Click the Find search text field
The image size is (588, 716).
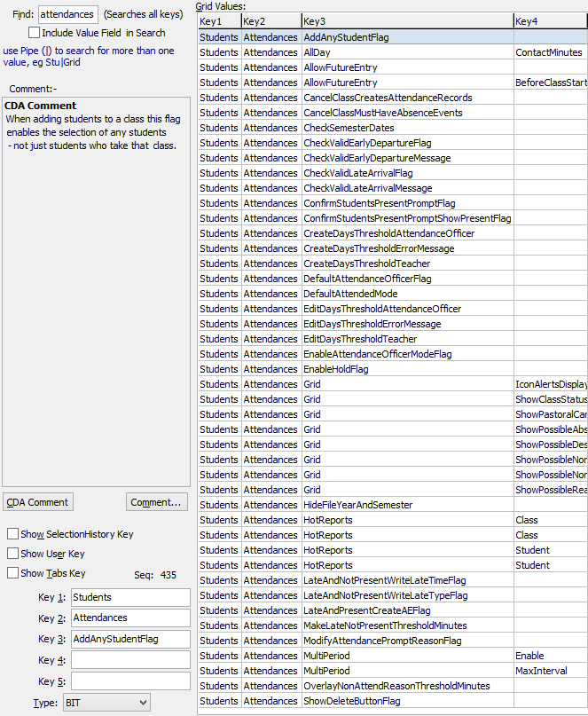pos(67,15)
